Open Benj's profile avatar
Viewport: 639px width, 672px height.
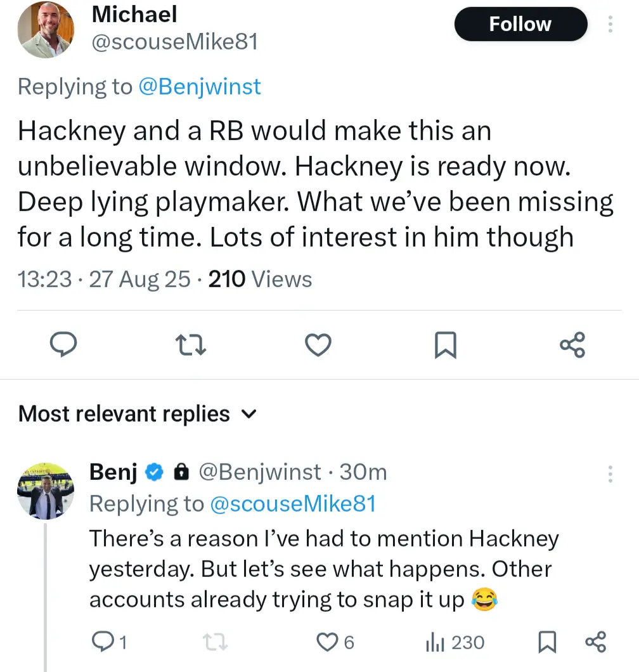point(46,491)
